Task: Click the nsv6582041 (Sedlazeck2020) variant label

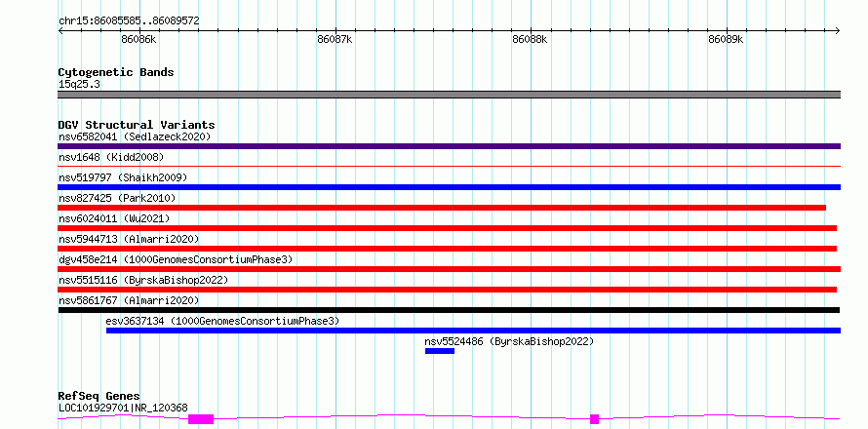Action: point(135,136)
